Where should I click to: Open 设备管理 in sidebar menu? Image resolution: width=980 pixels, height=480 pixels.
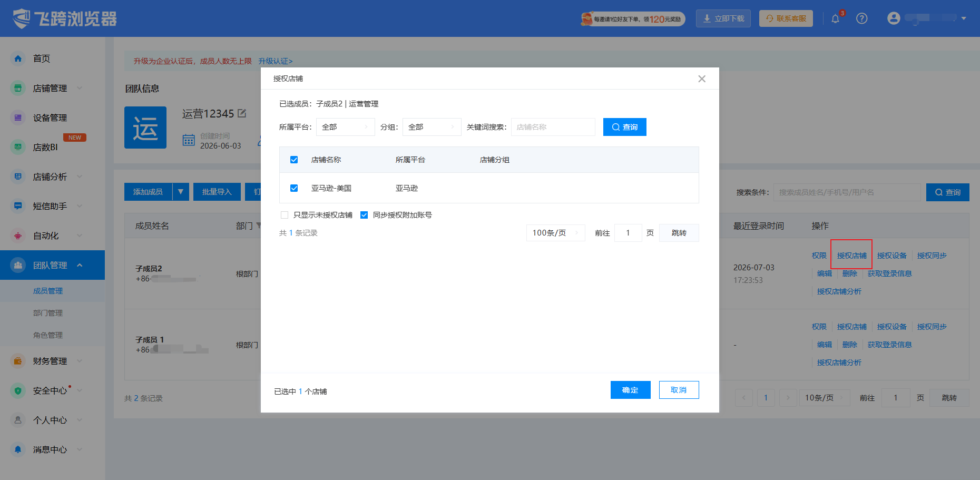tap(50, 117)
